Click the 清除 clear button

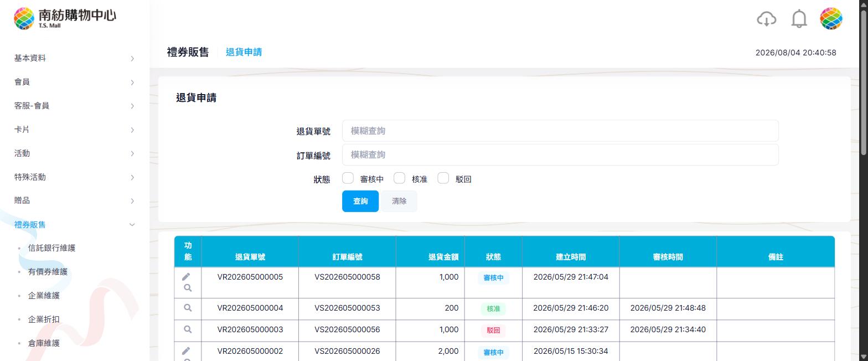coord(399,201)
